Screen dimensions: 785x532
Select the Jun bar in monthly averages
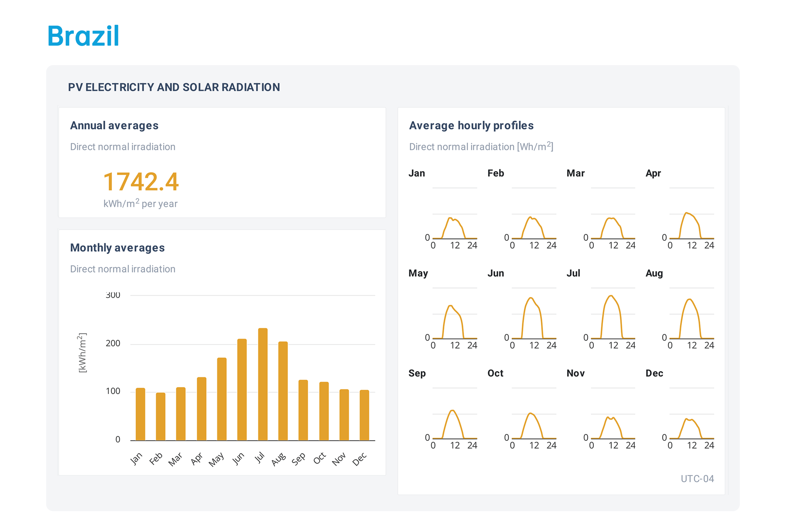click(242, 390)
